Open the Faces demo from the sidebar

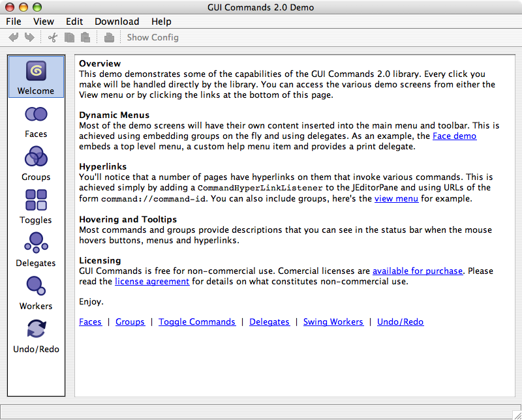36,114
